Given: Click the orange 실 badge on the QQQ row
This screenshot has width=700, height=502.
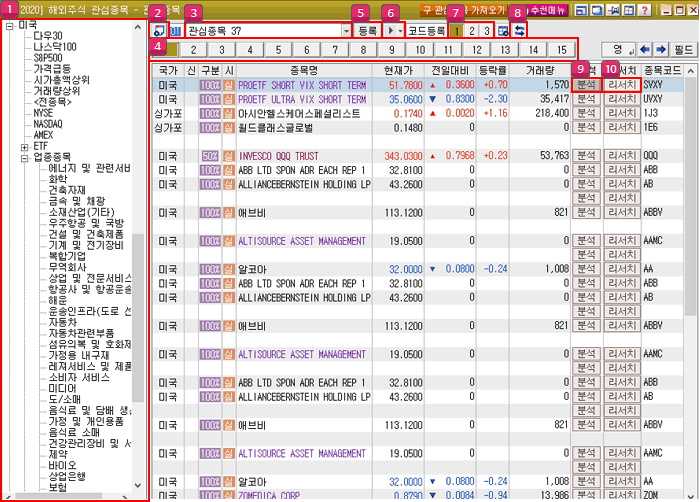Looking at the screenshot, I should tap(229, 156).
